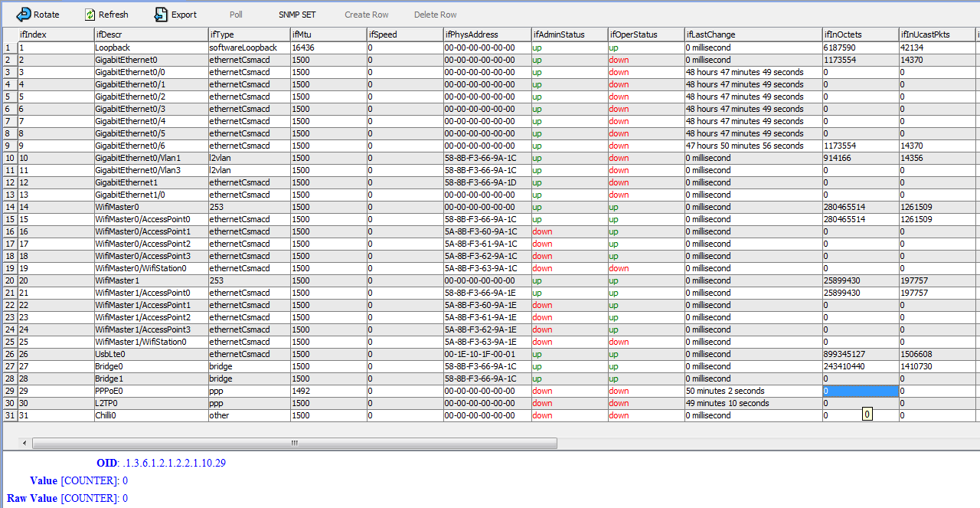This screenshot has width=980, height=508.
Task: Click Delete Row in the toolbar
Action: (x=435, y=14)
